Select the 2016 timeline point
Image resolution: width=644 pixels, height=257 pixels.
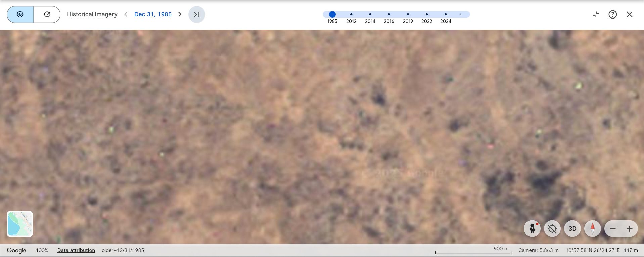389,14
